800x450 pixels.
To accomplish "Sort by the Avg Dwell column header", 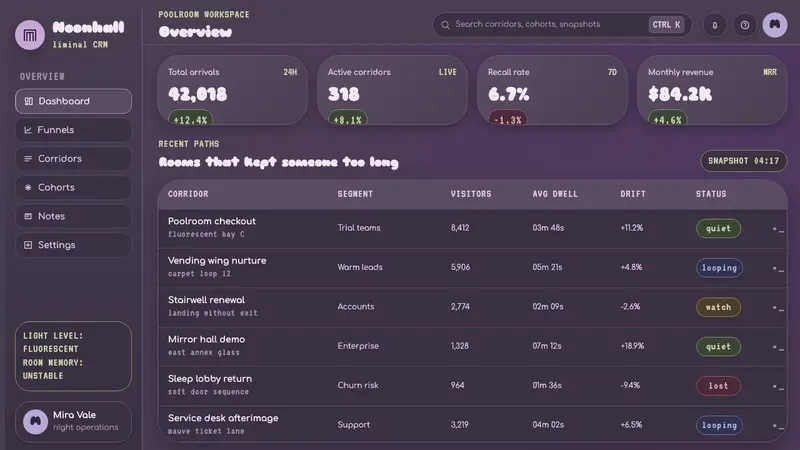I will (555, 194).
